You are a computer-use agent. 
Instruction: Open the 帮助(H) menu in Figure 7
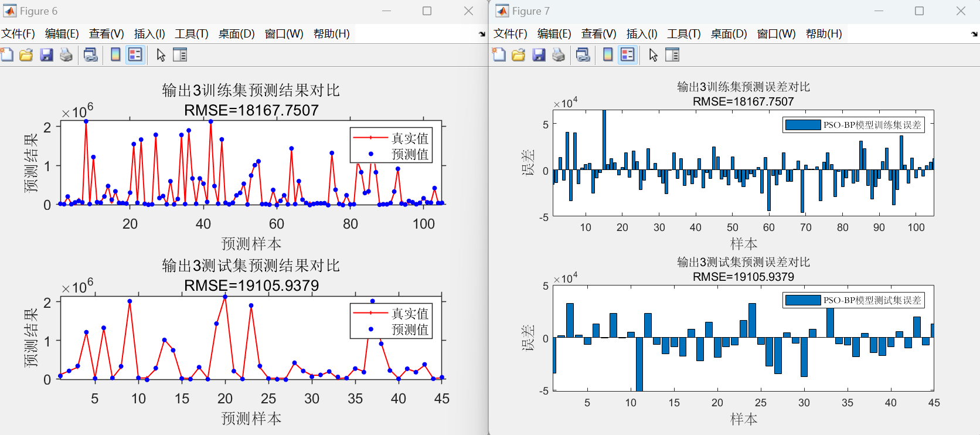coord(824,34)
